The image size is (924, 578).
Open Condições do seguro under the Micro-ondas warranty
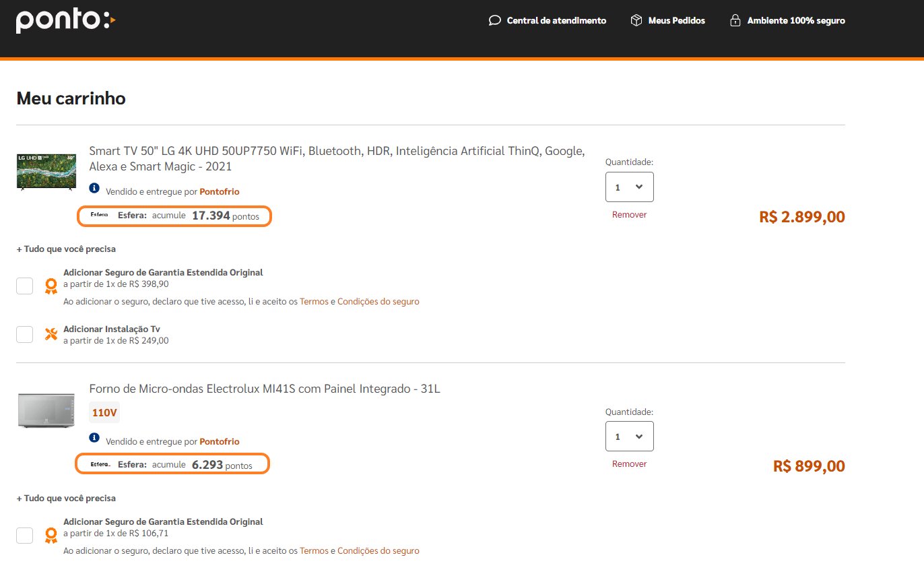click(378, 551)
